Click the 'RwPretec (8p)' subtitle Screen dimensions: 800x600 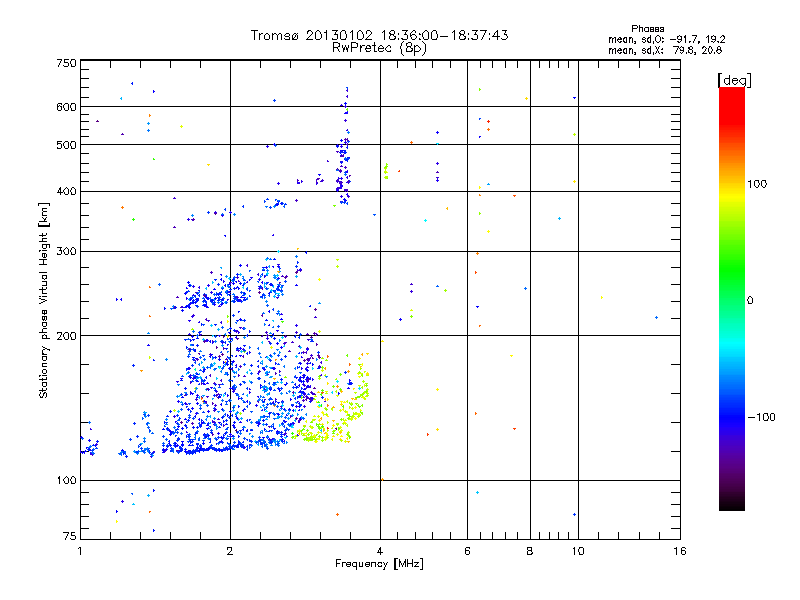click(379, 48)
